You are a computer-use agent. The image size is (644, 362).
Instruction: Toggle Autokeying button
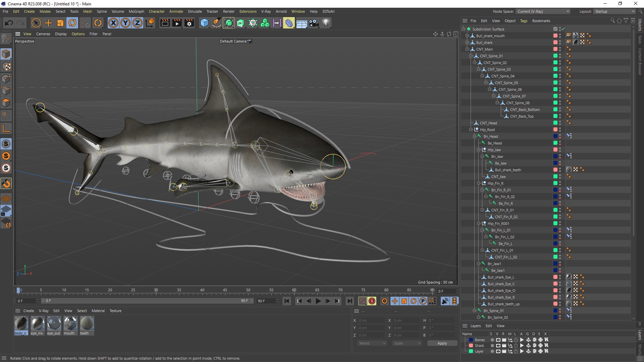pyautogui.click(x=372, y=301)
